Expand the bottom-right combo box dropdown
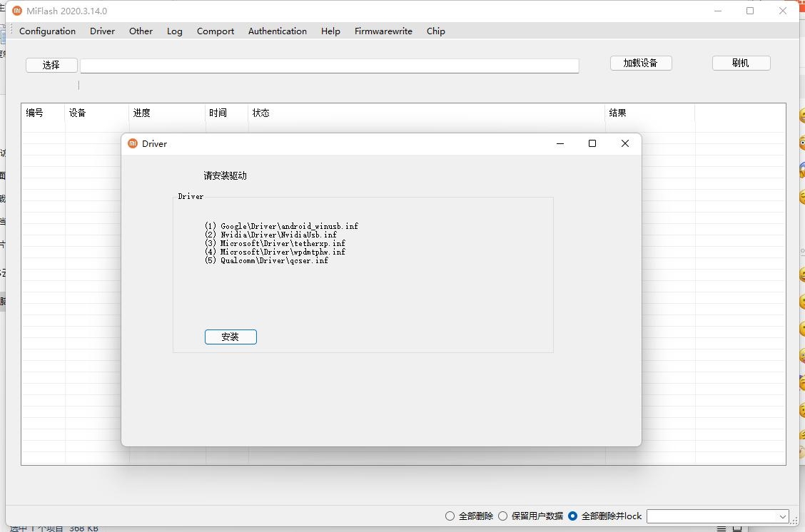805x532 pixels. click(782, 516)
